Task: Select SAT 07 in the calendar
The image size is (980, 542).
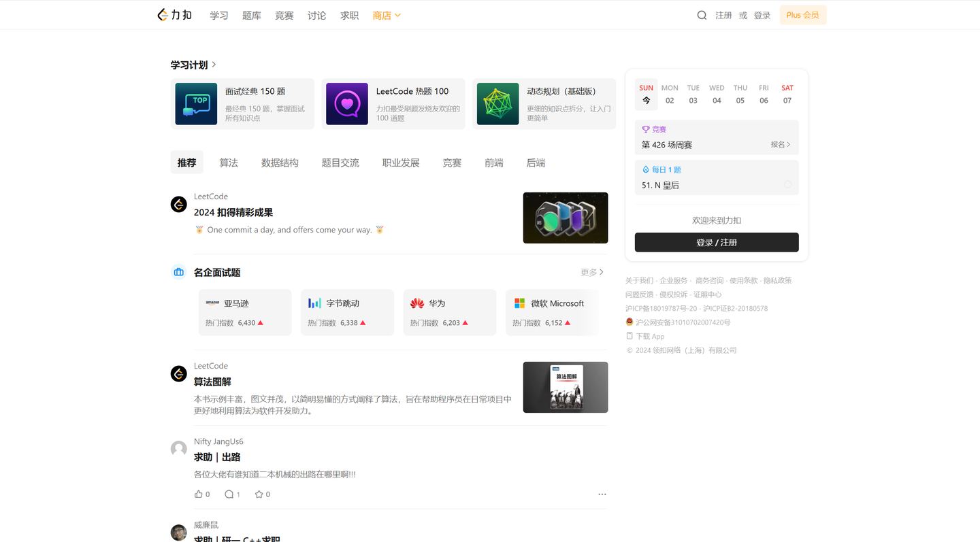Action: 787,95
